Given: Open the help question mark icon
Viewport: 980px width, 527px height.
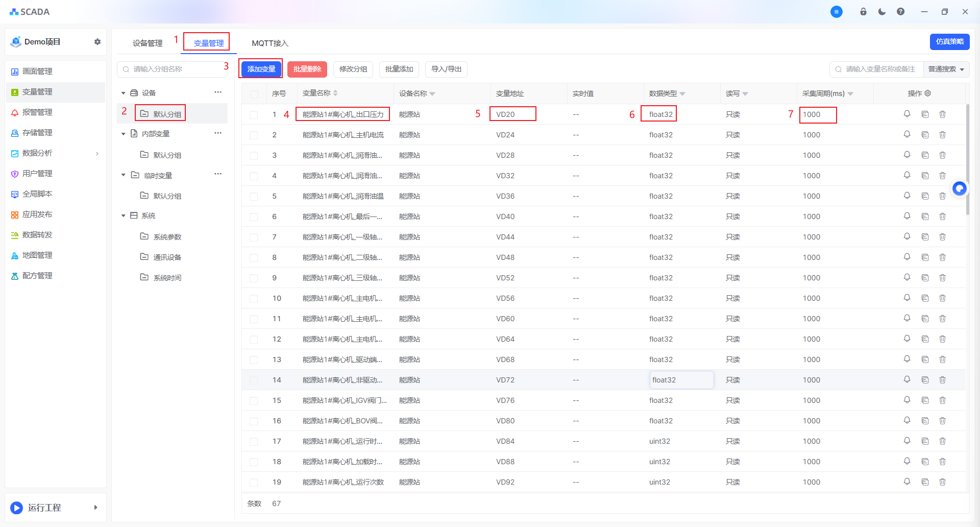Looking at the screenshot, I should click(900, 12).
